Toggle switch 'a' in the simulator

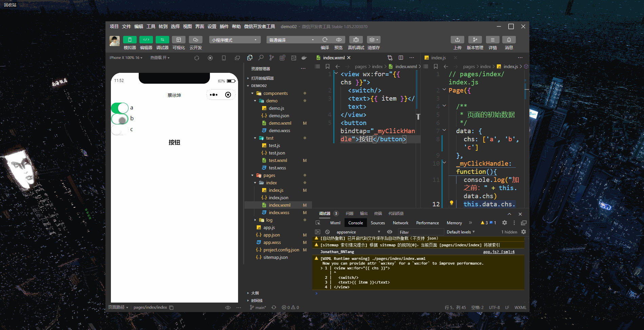(x=120, y=108)
